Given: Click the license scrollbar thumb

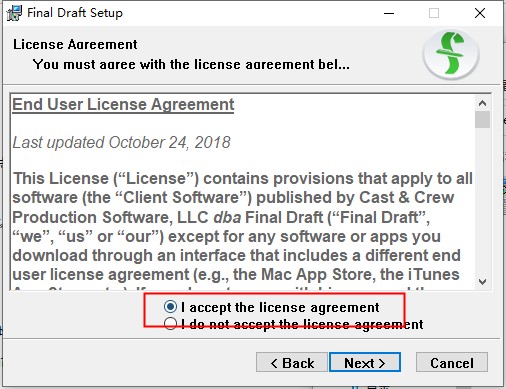Looking at the screenshot, I should point(482,119).
